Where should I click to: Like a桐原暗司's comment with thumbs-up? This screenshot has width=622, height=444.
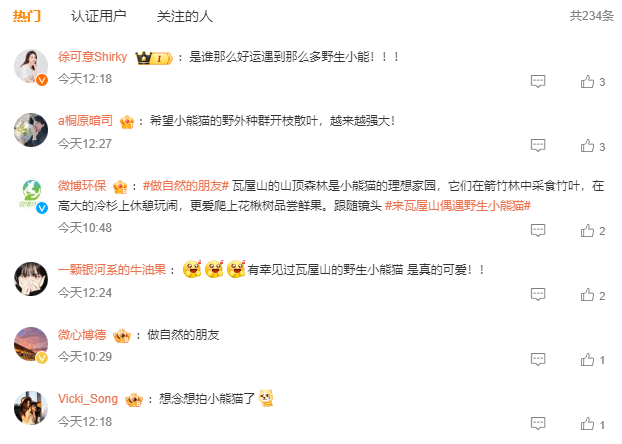(587, 146)
